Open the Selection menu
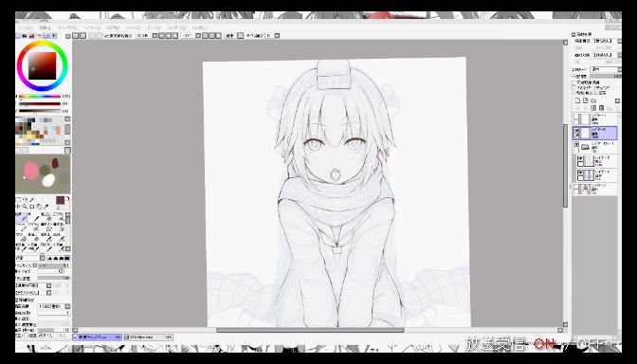The height and width of the screenshot is (364, 637). click(113, 28)
